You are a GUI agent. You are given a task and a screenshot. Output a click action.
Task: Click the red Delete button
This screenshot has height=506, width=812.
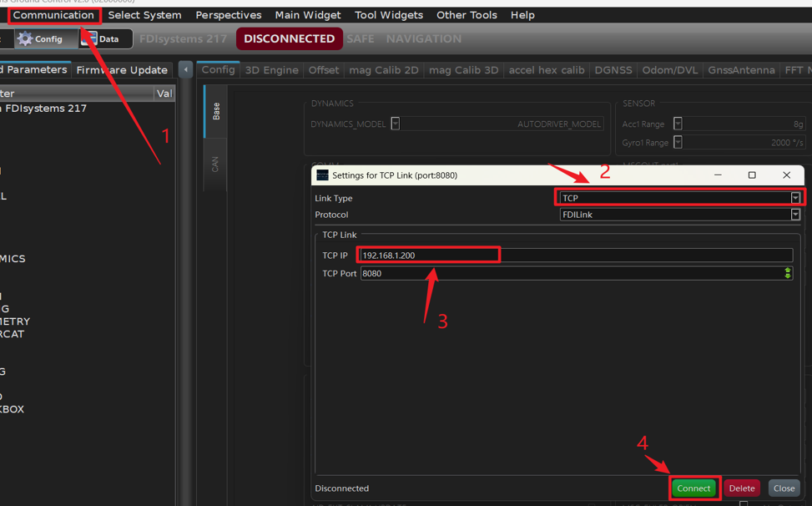pyautogui.click(x=742, y=488)
